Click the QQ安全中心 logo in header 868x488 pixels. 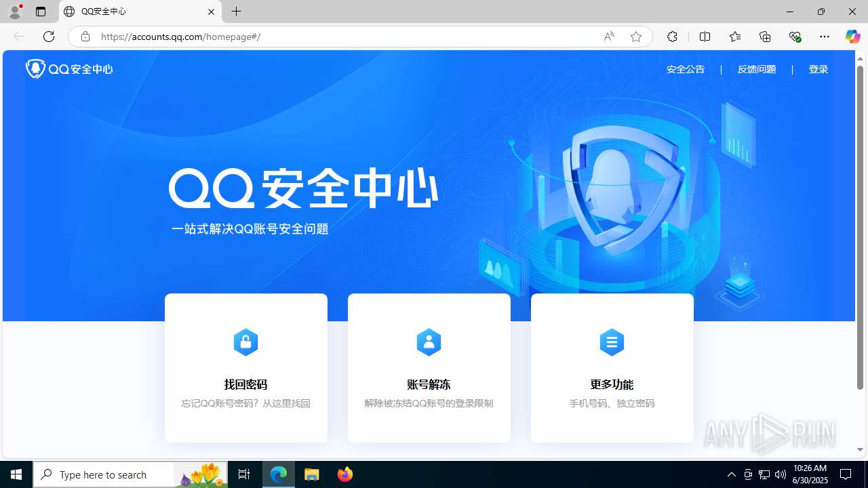point(69,68)
